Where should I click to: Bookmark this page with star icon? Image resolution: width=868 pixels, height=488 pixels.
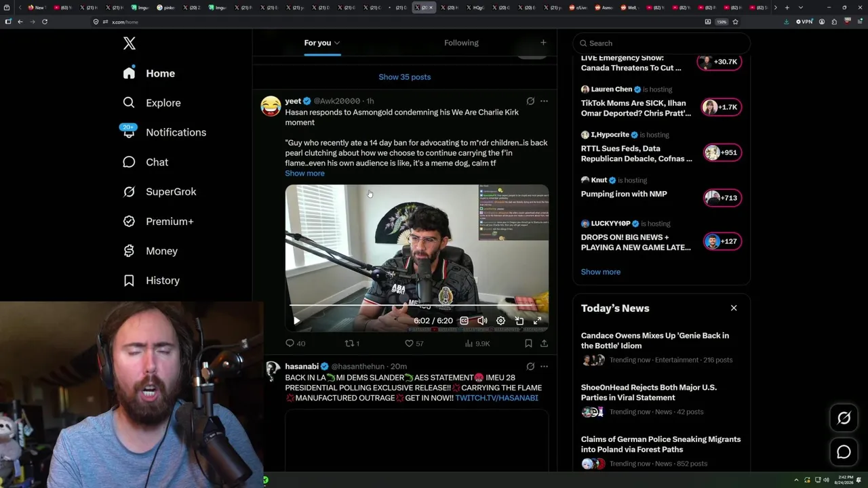[735, 22]
